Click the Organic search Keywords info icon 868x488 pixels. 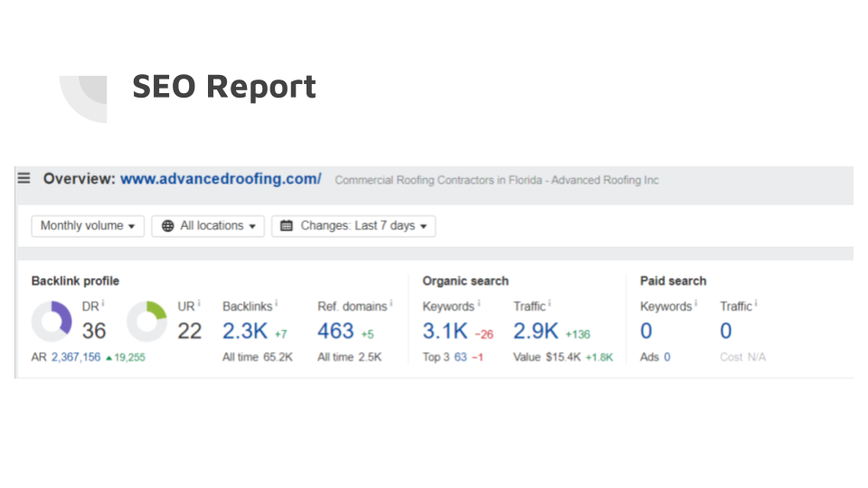pos(479,304)
